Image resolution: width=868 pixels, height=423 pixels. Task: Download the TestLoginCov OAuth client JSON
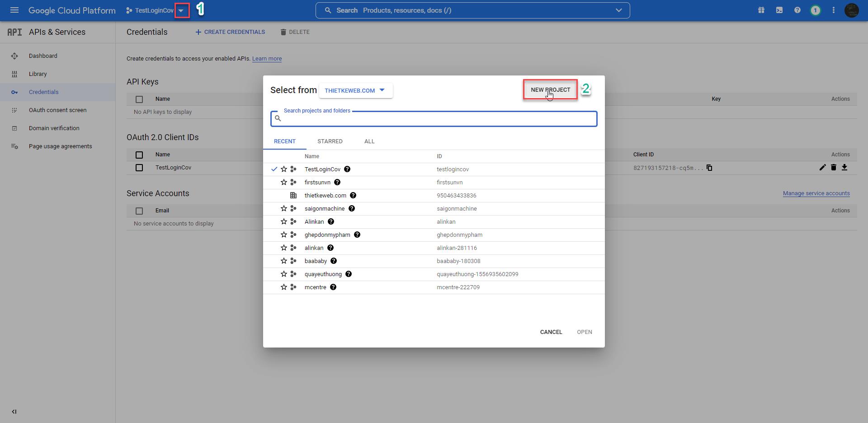point(844,167)
